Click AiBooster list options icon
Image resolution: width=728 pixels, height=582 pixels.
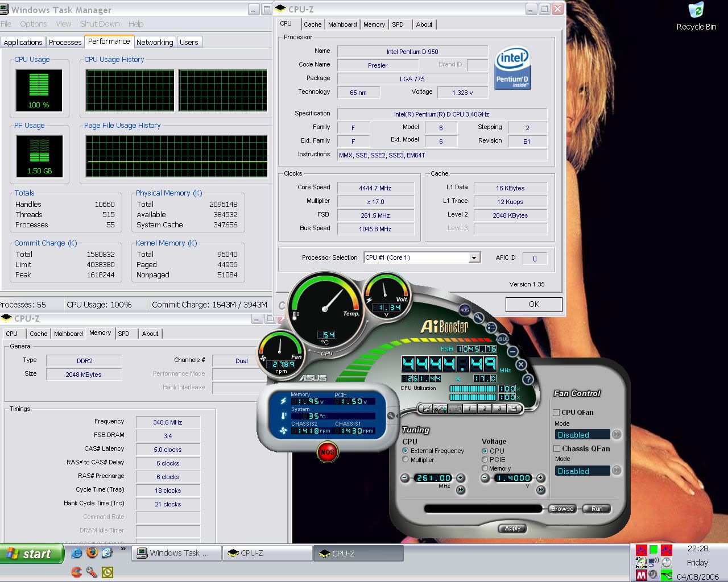491,328
